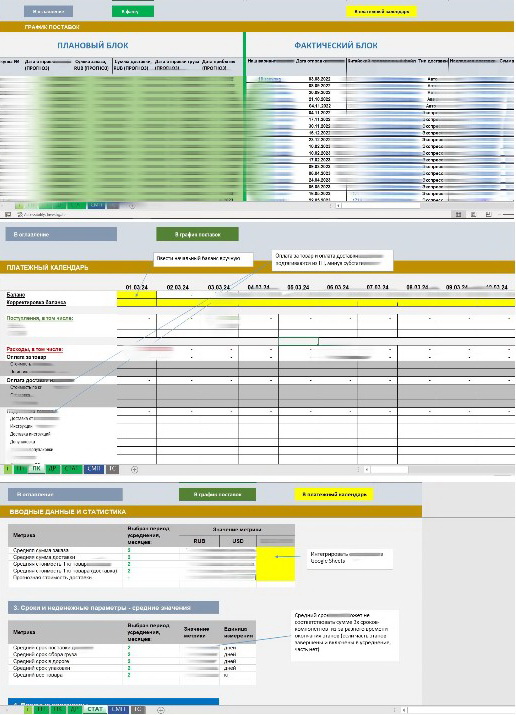
Task: Add new sheet in statistics window
Action: (x=161, y=710)
